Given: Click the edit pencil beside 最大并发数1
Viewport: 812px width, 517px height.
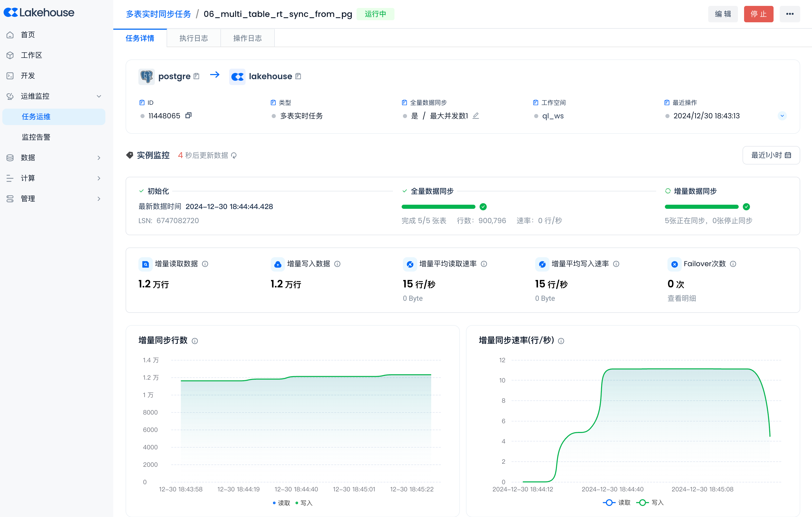Looking at the screenshot, I should coord(476,116).
